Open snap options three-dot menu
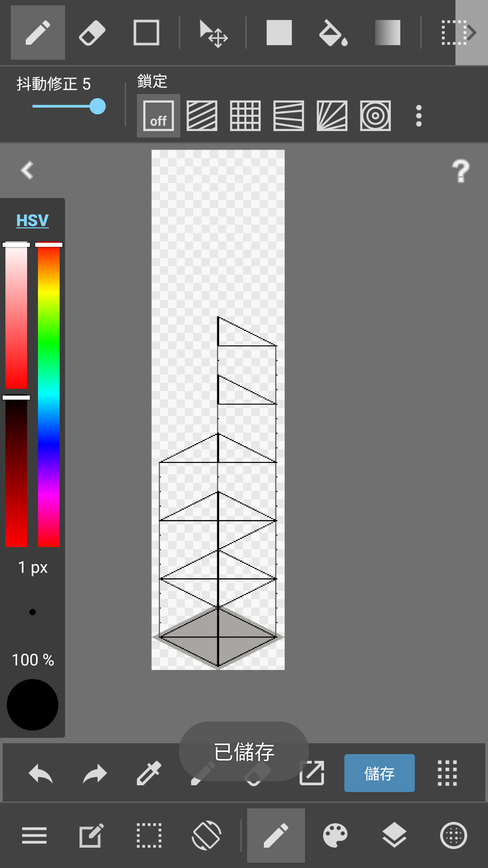 419,116
